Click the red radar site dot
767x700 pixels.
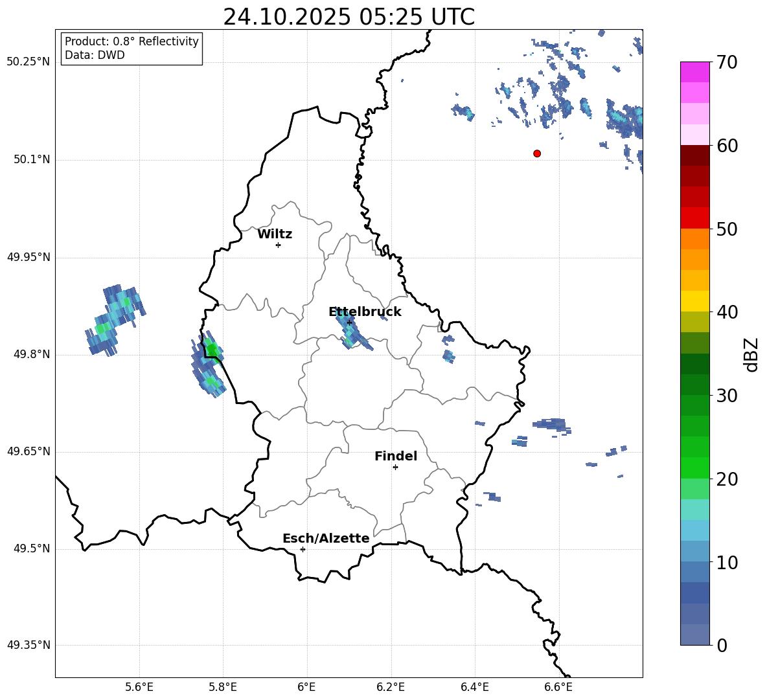537,153
